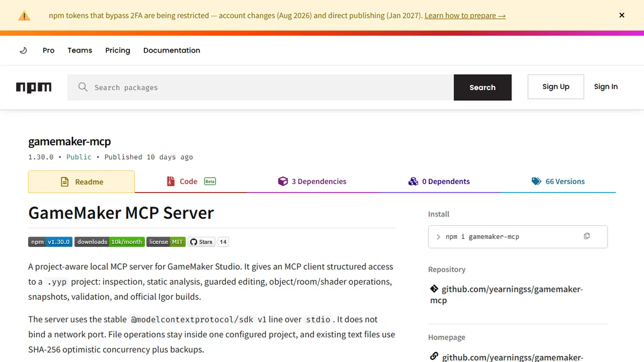Screen dimensions: 644x362
Task: Open the Repository GitHub link
Action: (x=507, y=294)
